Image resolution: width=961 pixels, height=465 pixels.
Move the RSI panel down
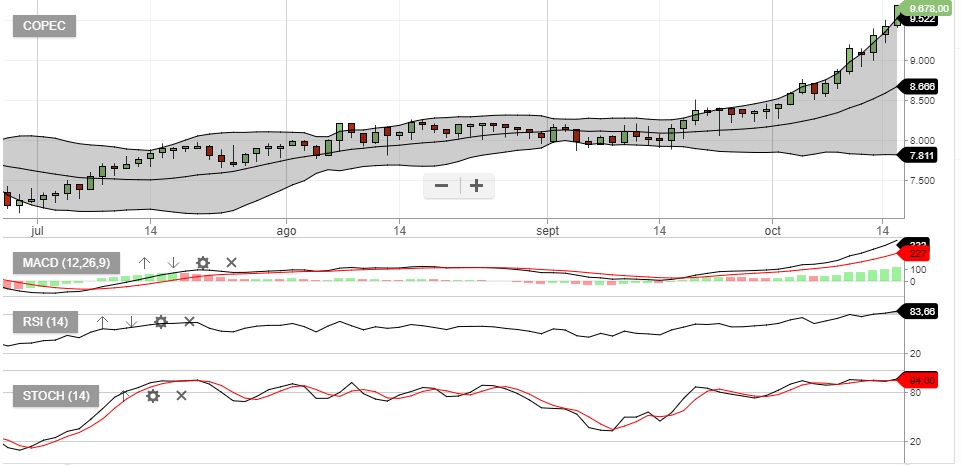131,322
